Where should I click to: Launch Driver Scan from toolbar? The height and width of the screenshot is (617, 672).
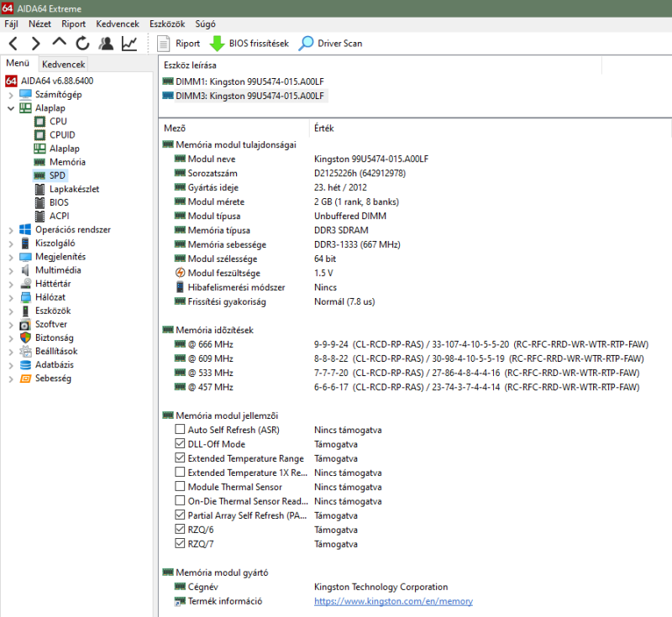coord(330,44)
